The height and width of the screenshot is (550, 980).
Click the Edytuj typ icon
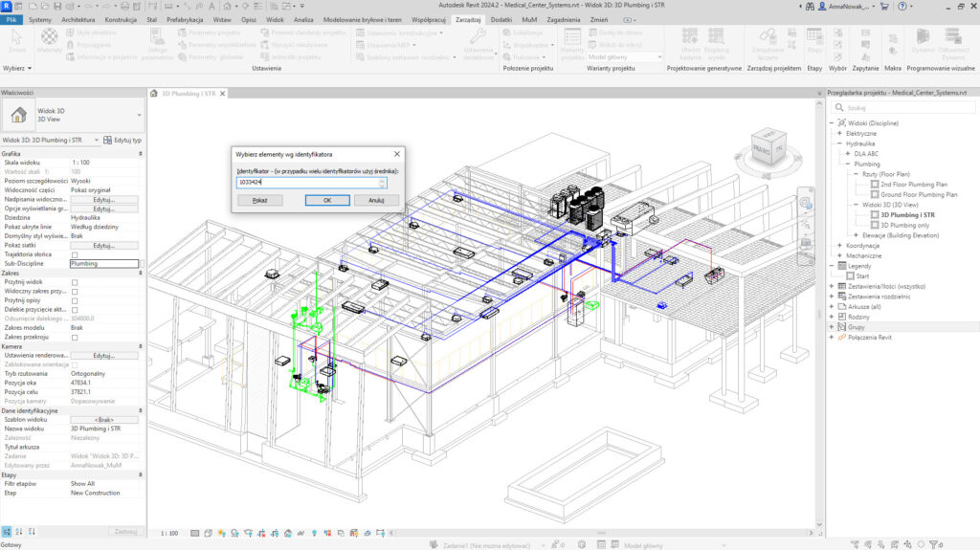107,140
